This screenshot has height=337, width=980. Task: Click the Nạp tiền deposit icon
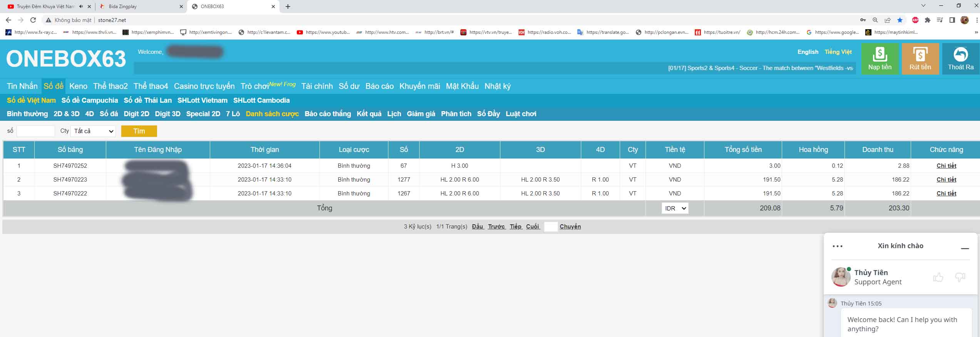tap(880, 55)
